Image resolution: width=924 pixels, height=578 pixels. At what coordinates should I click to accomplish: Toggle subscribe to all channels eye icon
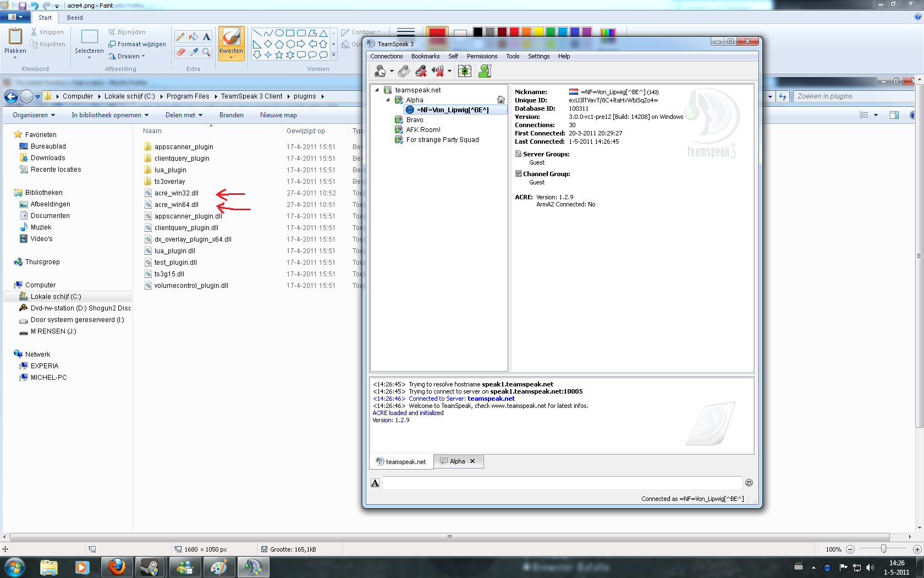[x=465, y=71]
